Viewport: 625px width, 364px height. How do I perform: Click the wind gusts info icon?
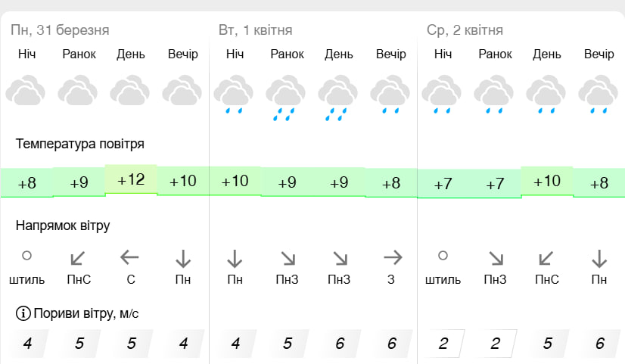pos(23,313)
